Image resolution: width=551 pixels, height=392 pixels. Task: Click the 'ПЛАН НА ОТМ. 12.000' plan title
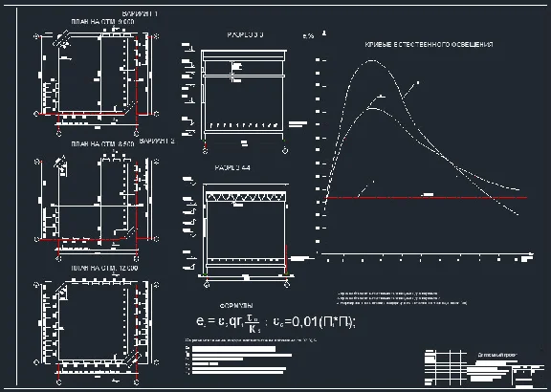(x=104, y=268)
